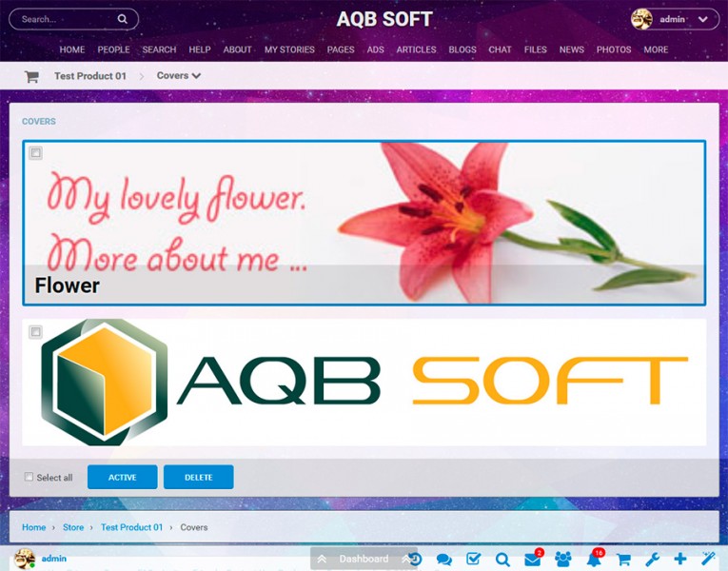The width and height of the screenshot is (728, 571).
Task: Open the shopping cart icon beside Test Product 01
Action: pos(31,76)
